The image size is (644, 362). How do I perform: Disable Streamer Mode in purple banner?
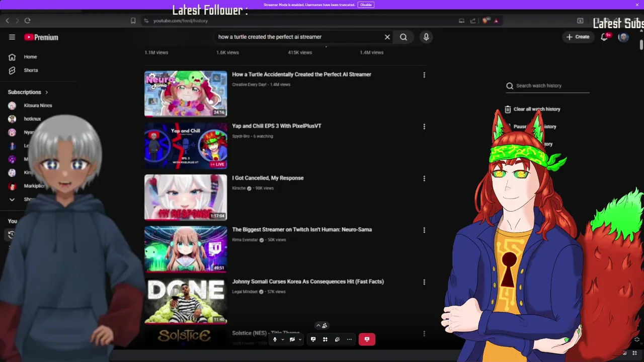click(x=366, y=5)
